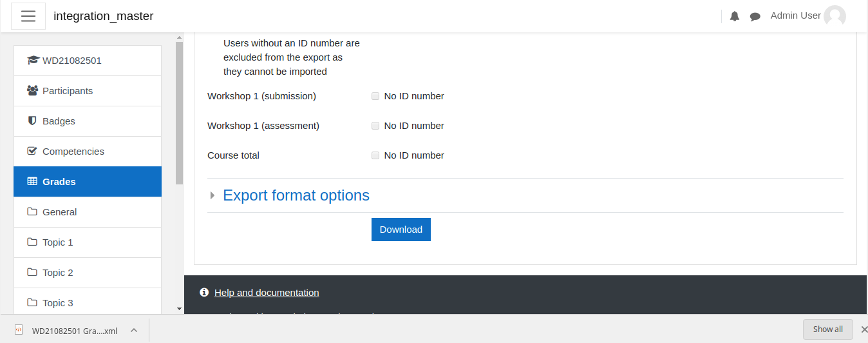The width and height of the screenshot is (868, 343).
Task: Click the Participants group icon
Action: (x=33, y=91)
